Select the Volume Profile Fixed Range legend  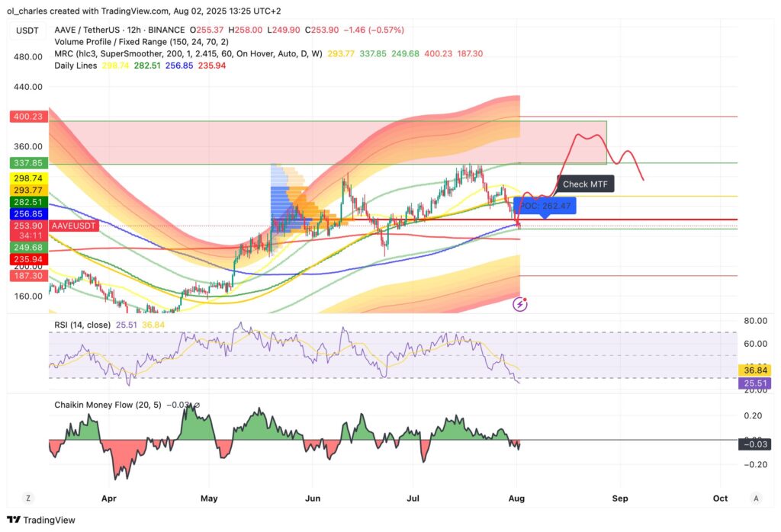(x=114, y=42)
